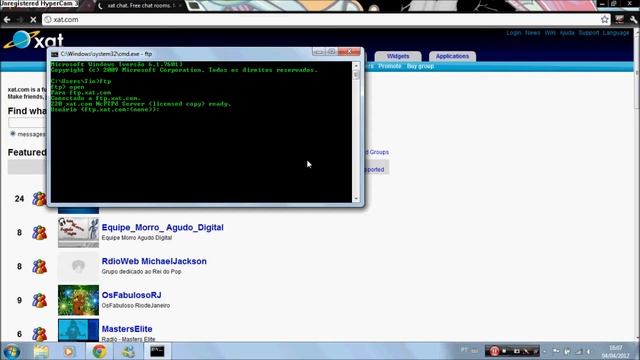
Task: Open MastersElite group link
Action: point(127,329)
